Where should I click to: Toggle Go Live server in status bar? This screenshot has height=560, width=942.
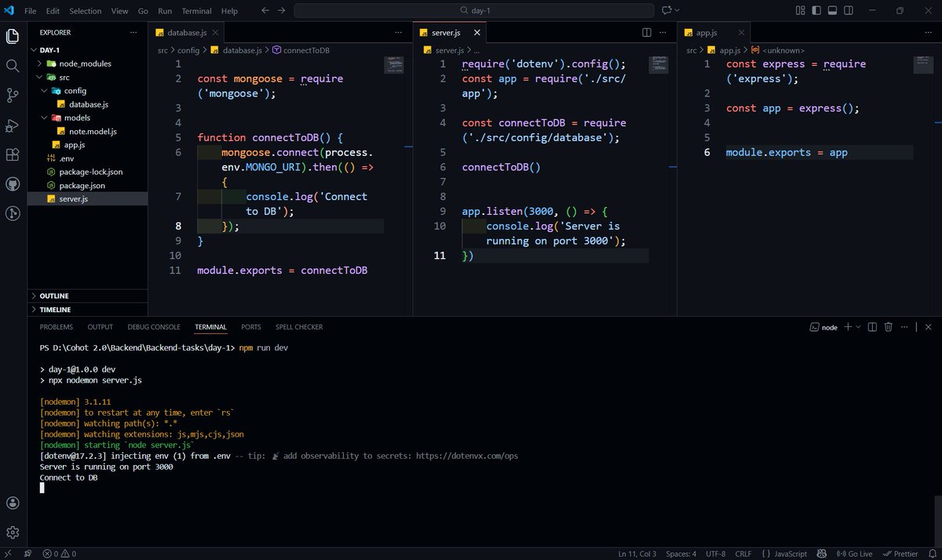tap(855, 554)
